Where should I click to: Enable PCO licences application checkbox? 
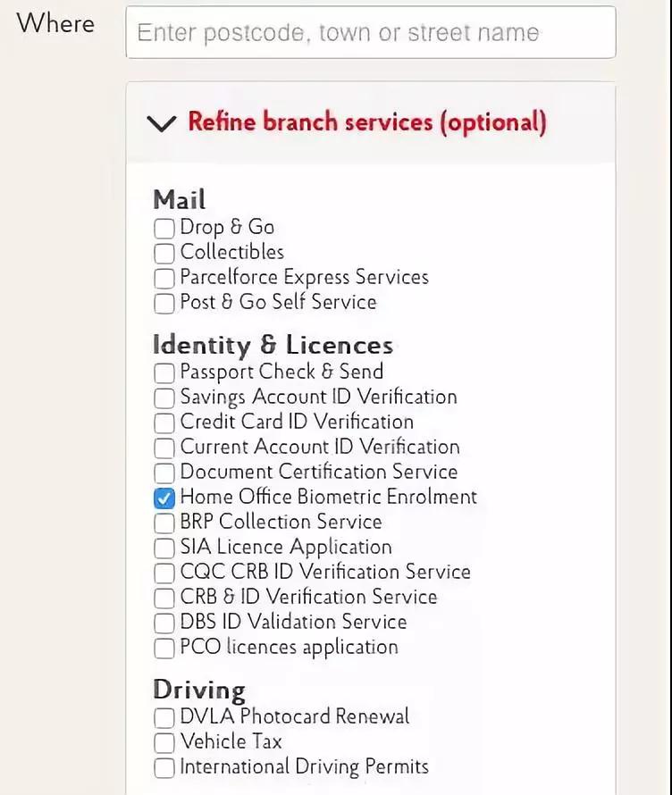tap(164, 649)
